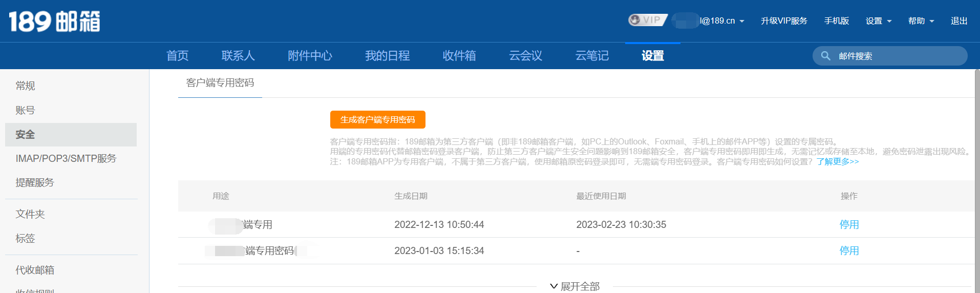
Task: Click 升级VIP服务 link
Action: [783, 21]
